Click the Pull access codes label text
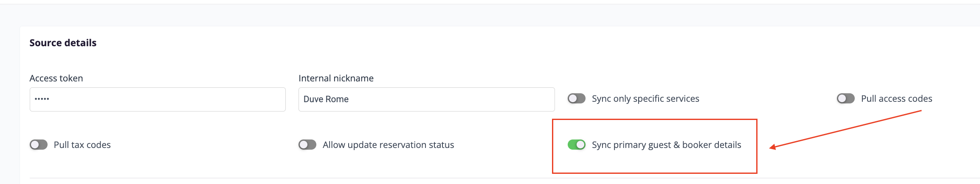This screenshot has height=184, width=980. [896, 99]
